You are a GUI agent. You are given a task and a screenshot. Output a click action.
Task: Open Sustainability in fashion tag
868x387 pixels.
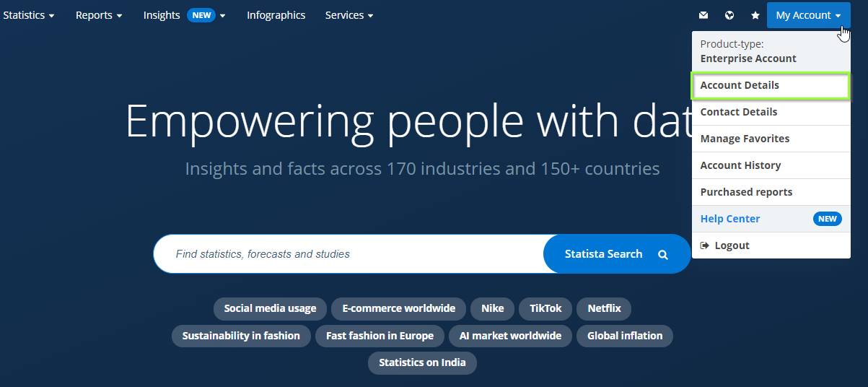[241, 336]
